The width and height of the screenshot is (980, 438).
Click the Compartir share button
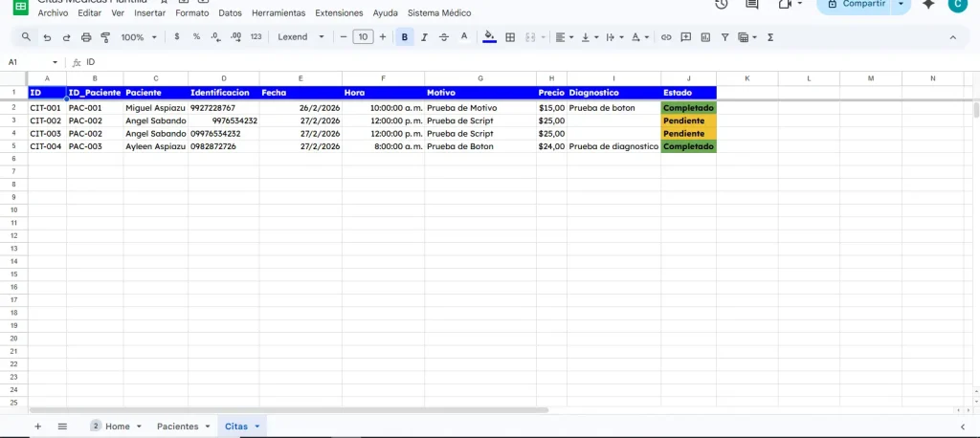[856, 5]
